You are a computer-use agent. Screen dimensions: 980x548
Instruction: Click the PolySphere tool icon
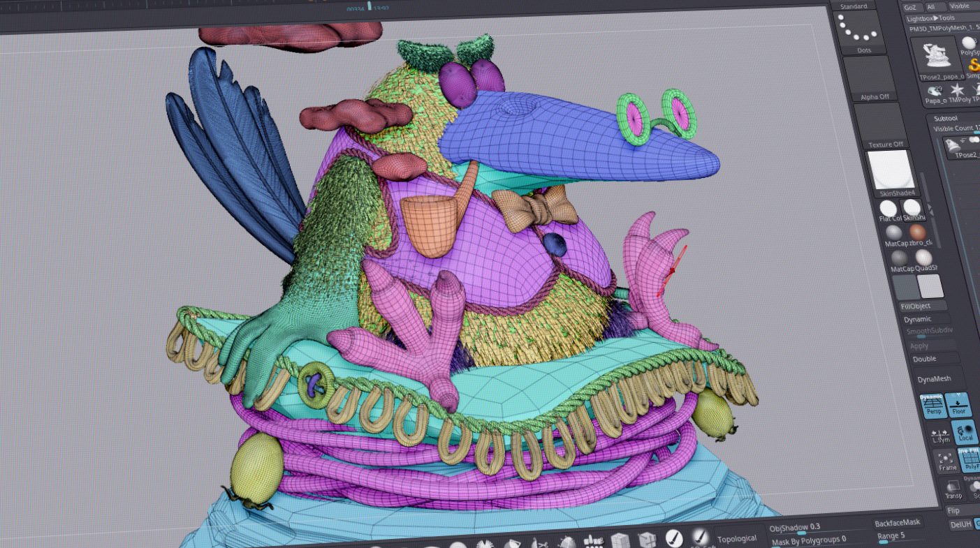click(970, 43)
